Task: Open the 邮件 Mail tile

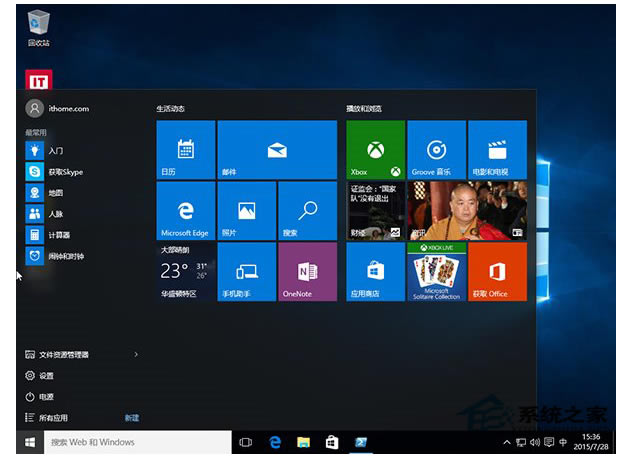Action: pyautogui.click(x=277, y=150)
